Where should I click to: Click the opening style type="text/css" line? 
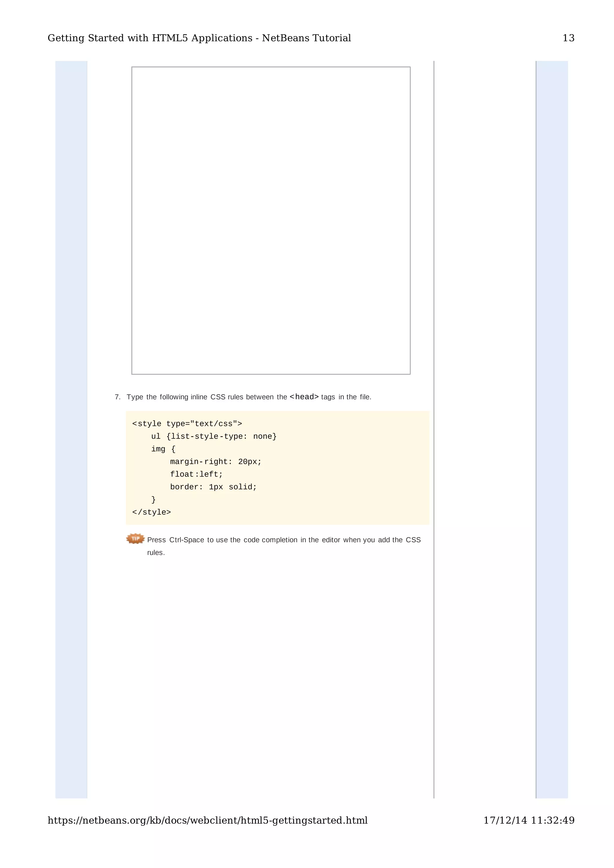[187, 424]
